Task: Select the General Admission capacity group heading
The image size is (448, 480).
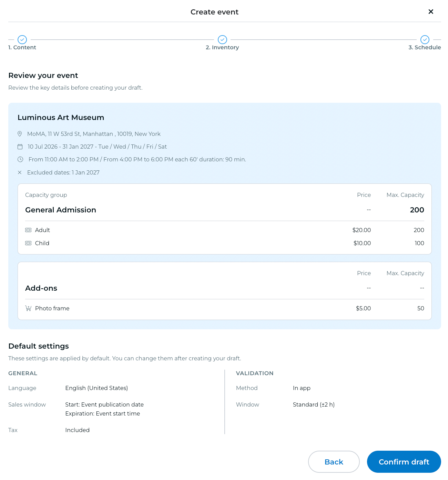Action: [61, 210]
